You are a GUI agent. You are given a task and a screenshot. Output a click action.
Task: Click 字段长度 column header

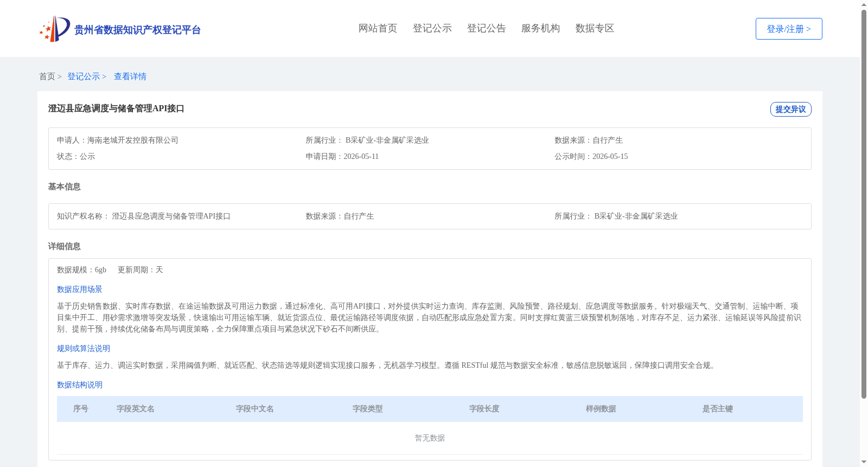click(484, 409)
